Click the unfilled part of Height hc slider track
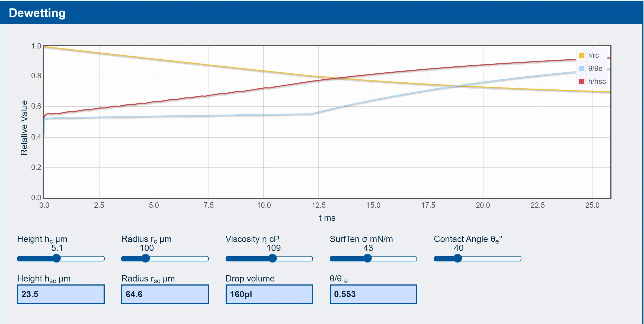 [x=82, y=259]
